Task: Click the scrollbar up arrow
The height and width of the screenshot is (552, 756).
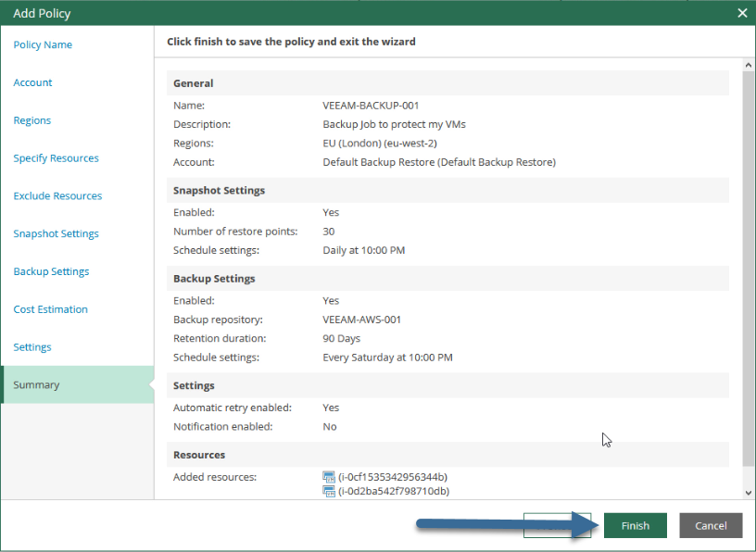Action: [x=749, y=65]
